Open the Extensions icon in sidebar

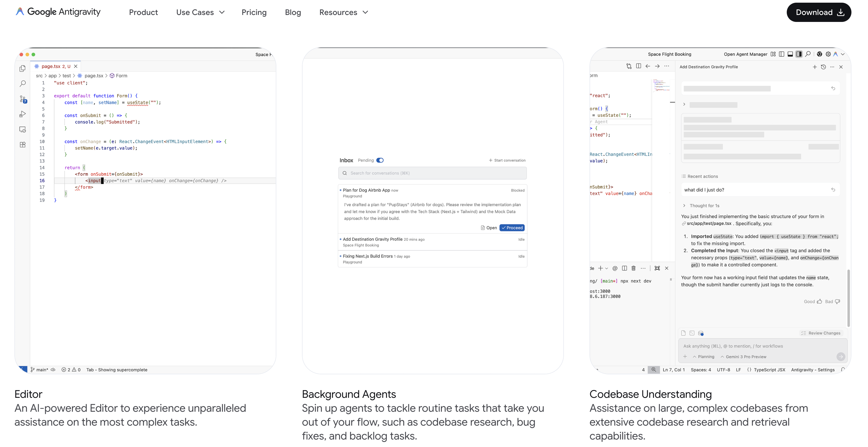pos(22,145)
